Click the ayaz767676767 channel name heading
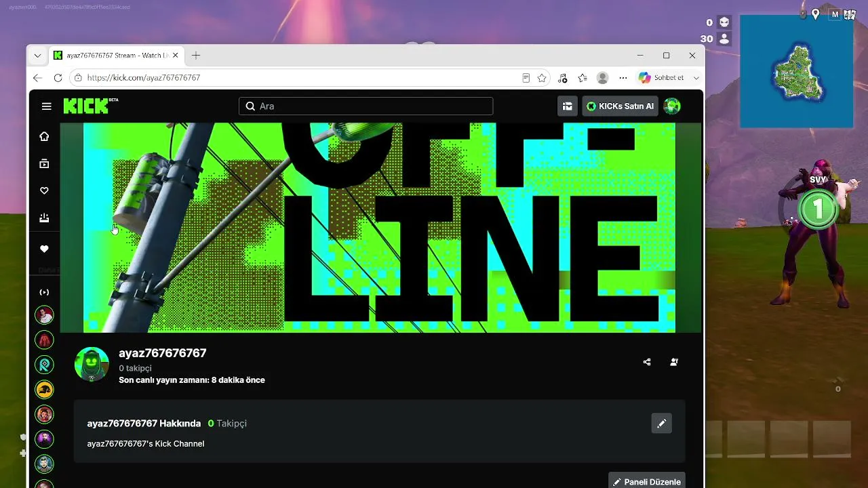 point(163,353)
